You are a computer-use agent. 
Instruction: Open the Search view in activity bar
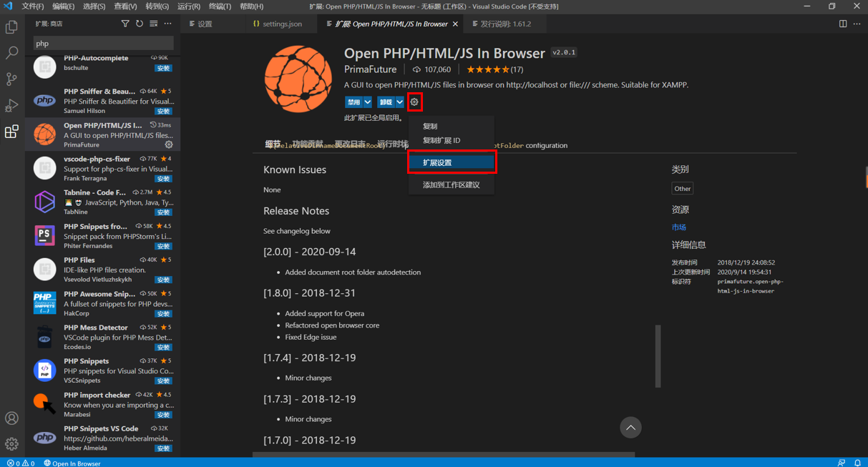tap(11, 53)
